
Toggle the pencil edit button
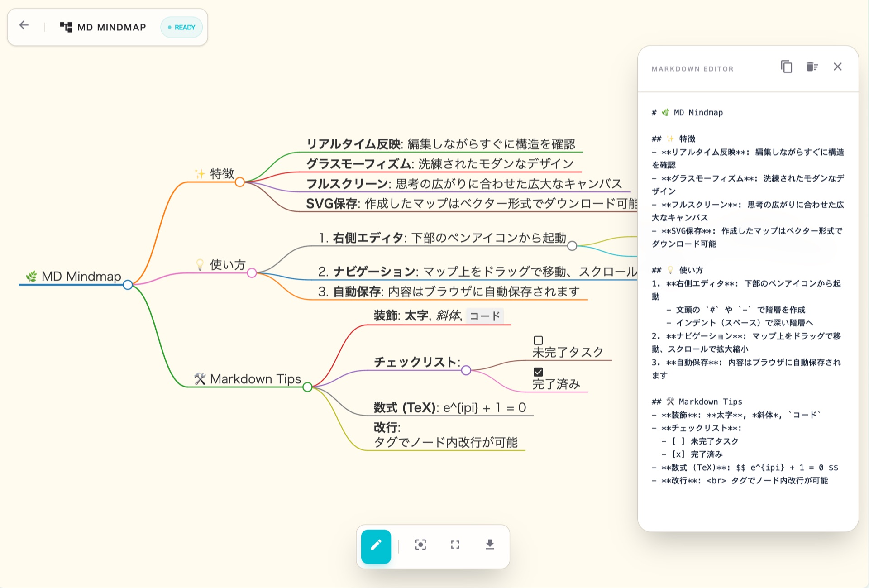click(x=376, y=546)
